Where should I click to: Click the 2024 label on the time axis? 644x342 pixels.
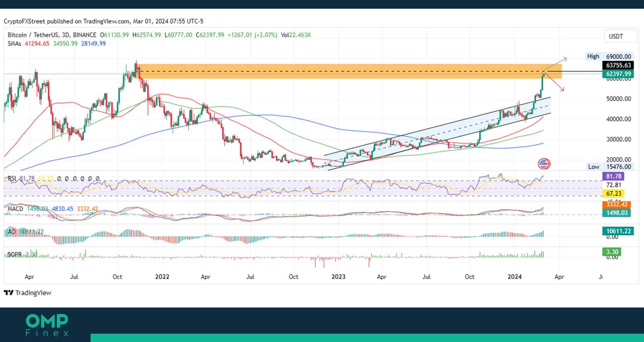click(x=515, y=277)
